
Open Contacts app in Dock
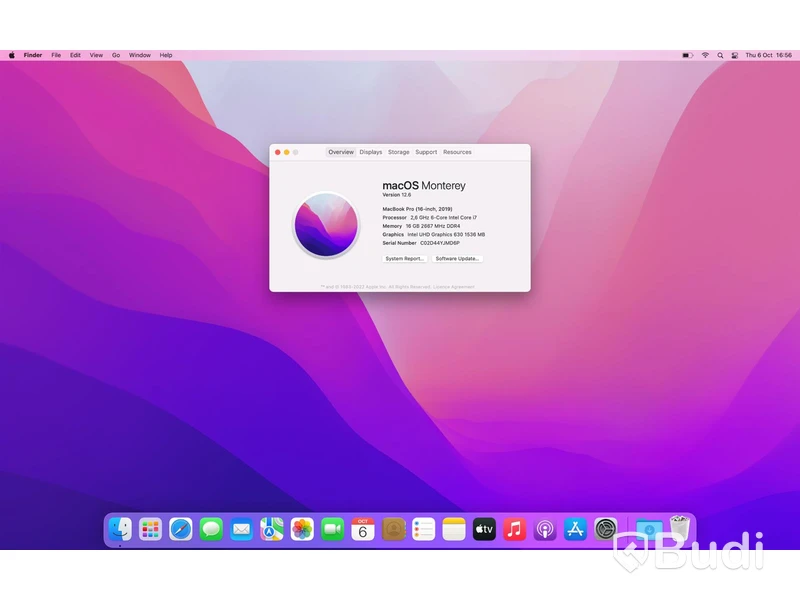coord(393,529)
